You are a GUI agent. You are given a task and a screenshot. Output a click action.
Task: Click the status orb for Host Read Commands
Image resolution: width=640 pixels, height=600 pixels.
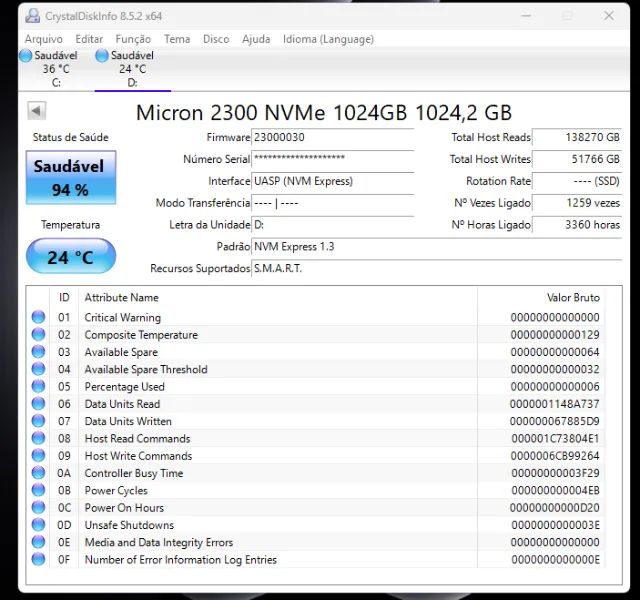pyautogui.click(x=38, y=438)
